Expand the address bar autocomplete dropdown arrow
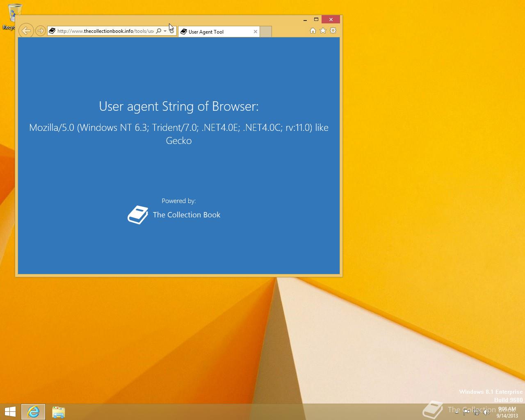The width and height of the screenshot is (525, 420). (x=165, y=31)
